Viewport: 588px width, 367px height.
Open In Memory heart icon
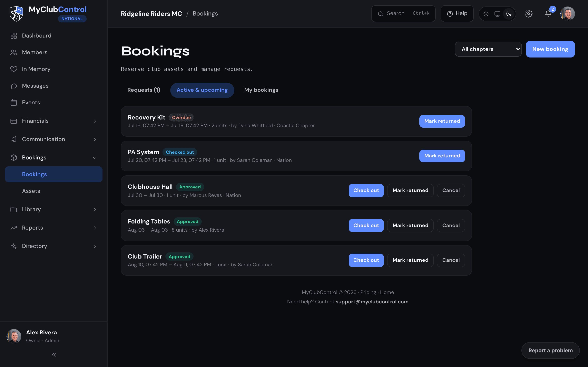tap(14, 69)
